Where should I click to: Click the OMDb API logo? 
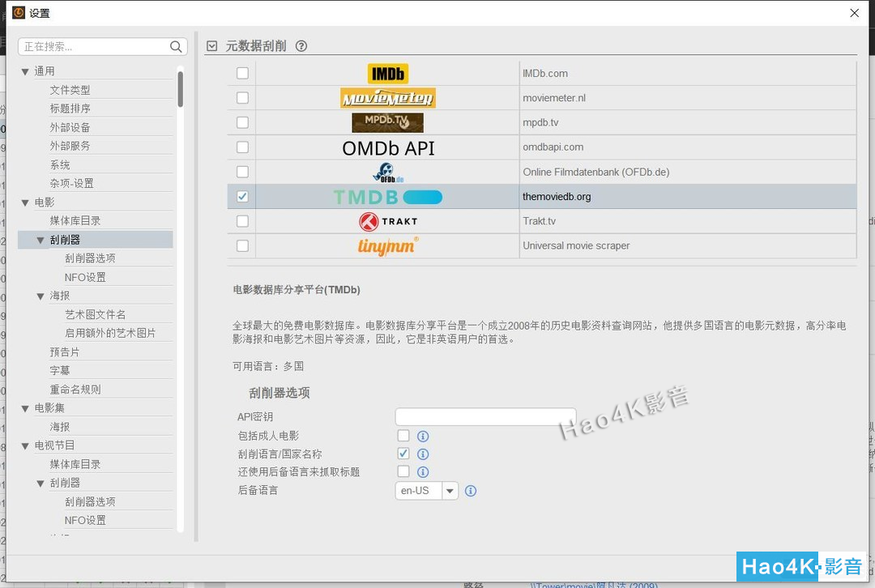388,148
